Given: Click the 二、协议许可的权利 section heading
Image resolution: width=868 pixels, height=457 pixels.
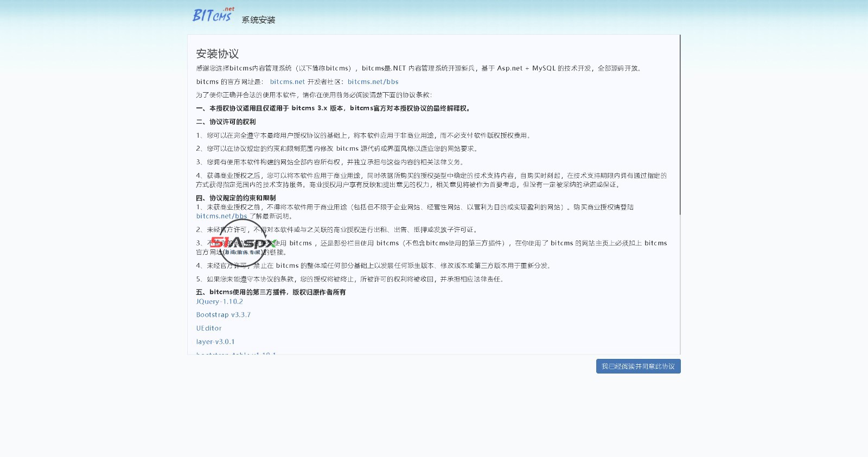Looking at the screenshot, I should coord(226,122).
